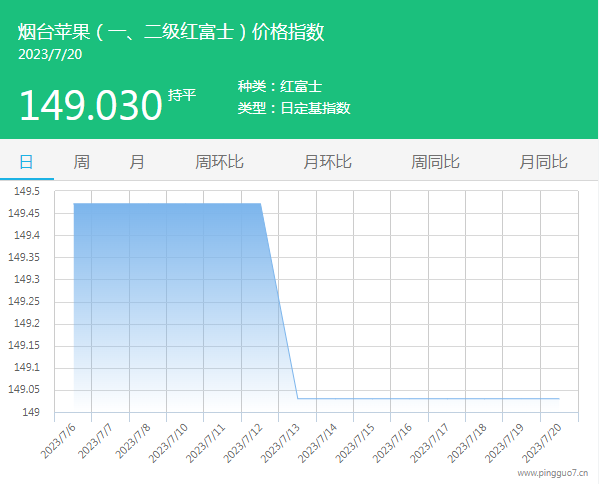Viewport: 599px width, 484px height.
Task: Open the 周环比 tab
Action: coord(219,162)
